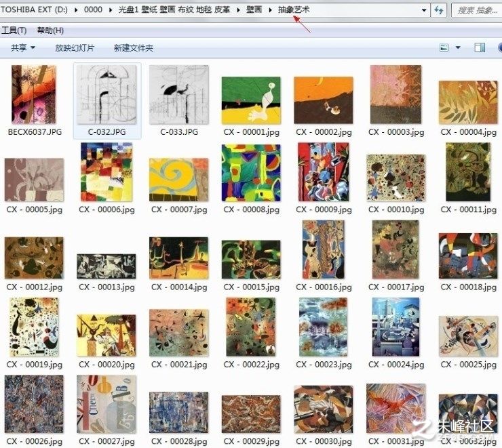This screenshot has height=448, width=502.
Task: Expand arrow after TOSHIBA EXT (D:) breadcrumb
Action: tap(76, 10)
